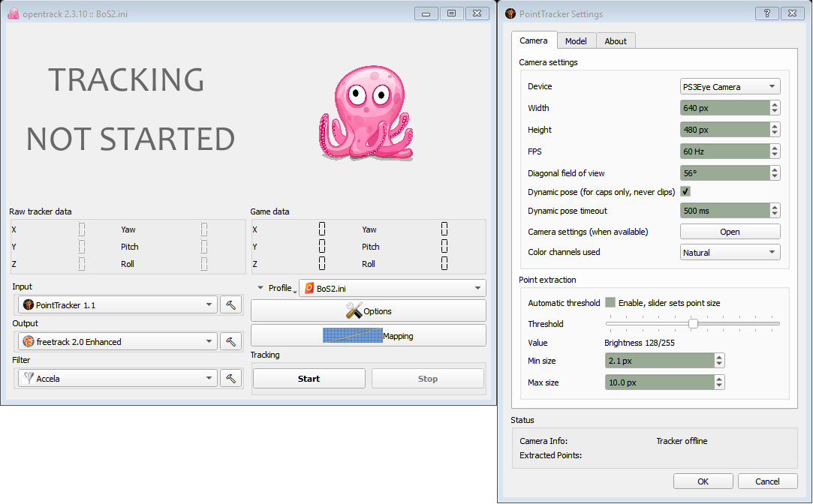813x504 pixels.
Task: Toggle Dynamic pose checkbox
Action: (x=685, y=192)
